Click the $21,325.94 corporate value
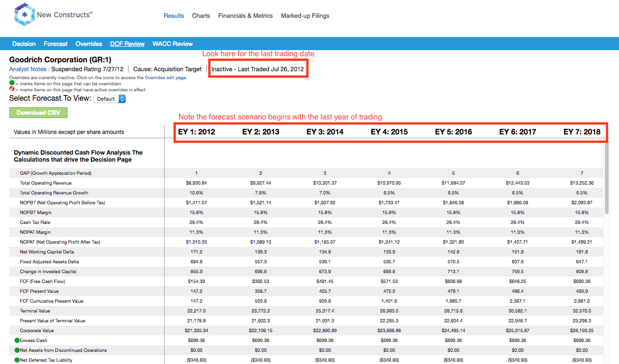619x364 pixels. click(196, 331)
